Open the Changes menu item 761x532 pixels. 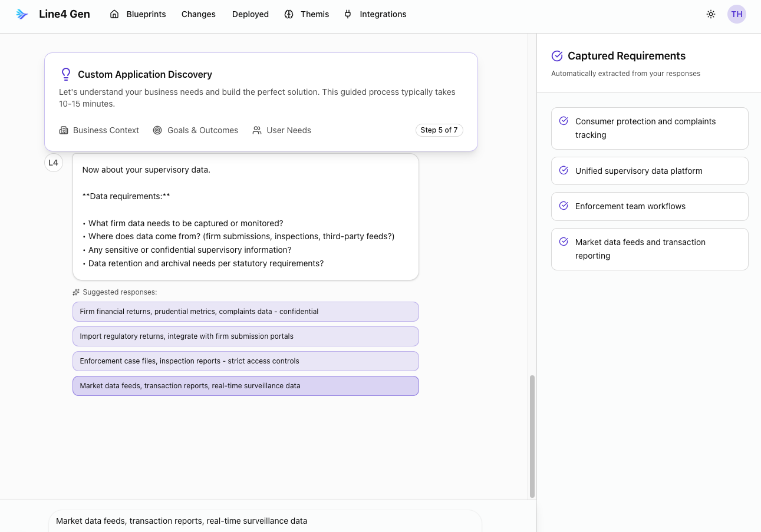pyautogui.click(x=198, y=14)
